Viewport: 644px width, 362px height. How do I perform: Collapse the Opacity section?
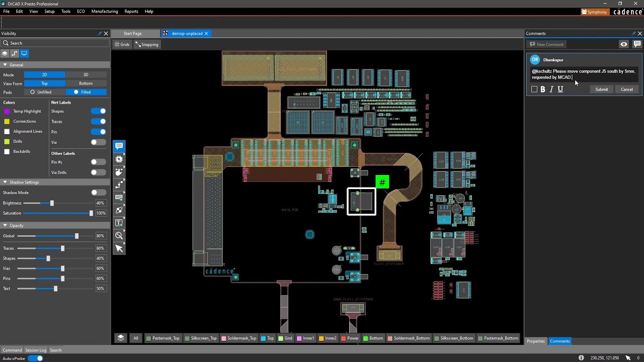click(5, 226)
